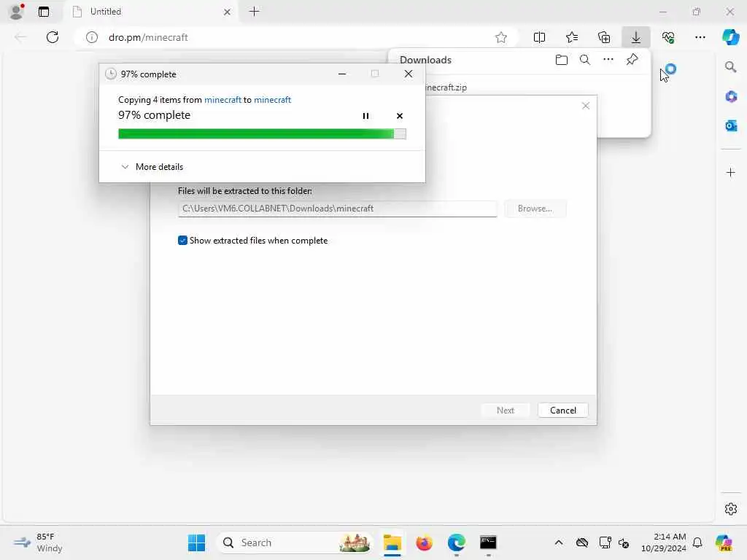Click the Browse... button
This screenshot has width=747, height=560.
coord(535,209)
